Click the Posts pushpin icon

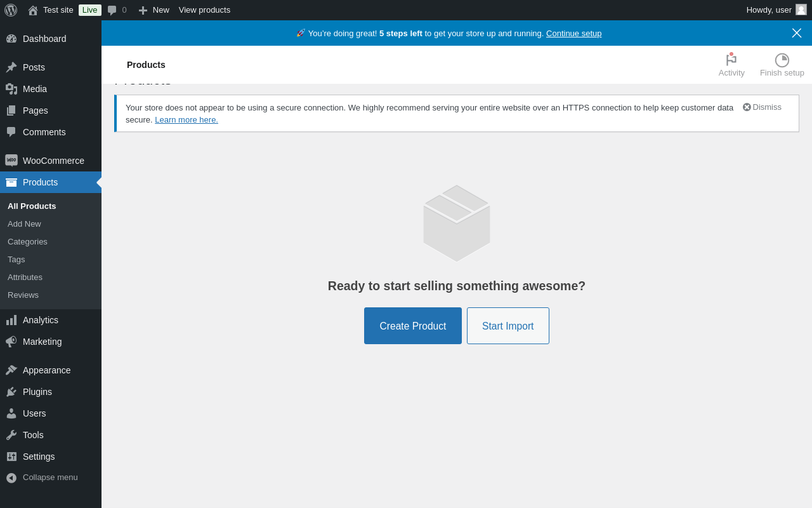coord(11,67)
